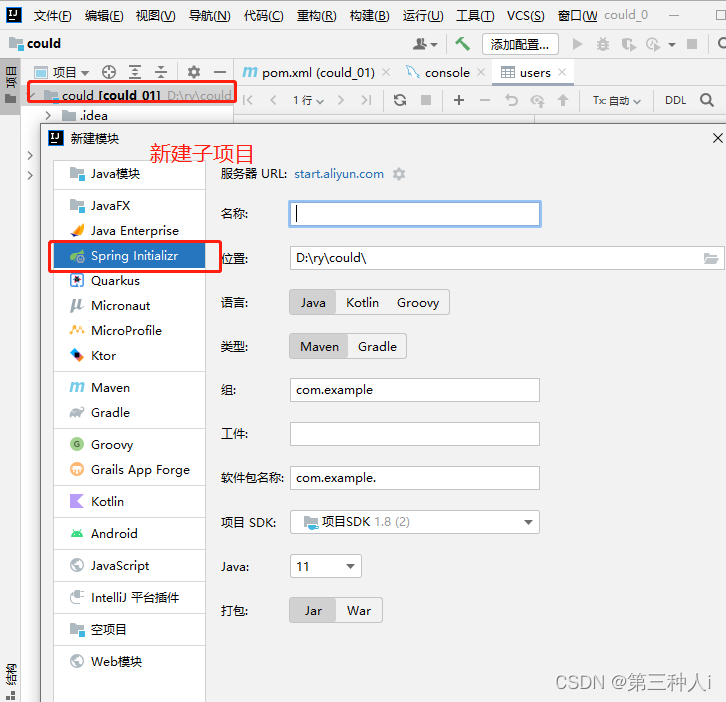Screen dimensions: 726x702
Task: Click the Stop square icon in main toolbar
Action: pos(692,44)
